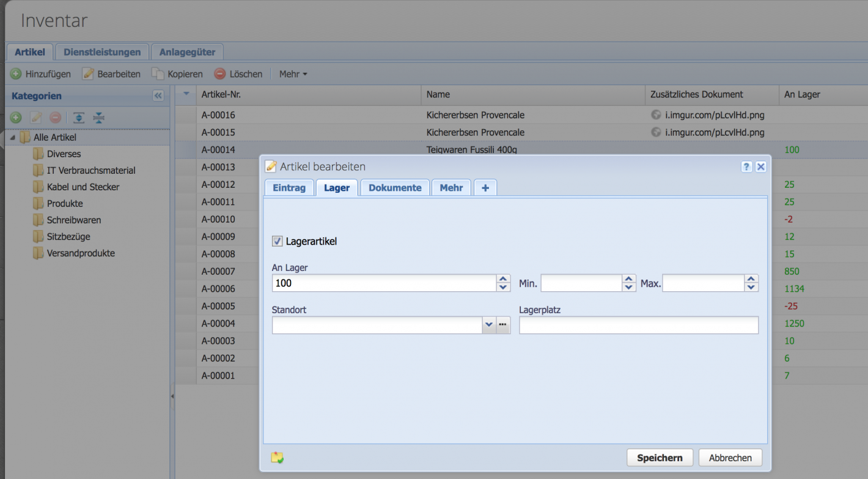
Task: Open the Anlagegüter tab
Action: coord(187,52)
